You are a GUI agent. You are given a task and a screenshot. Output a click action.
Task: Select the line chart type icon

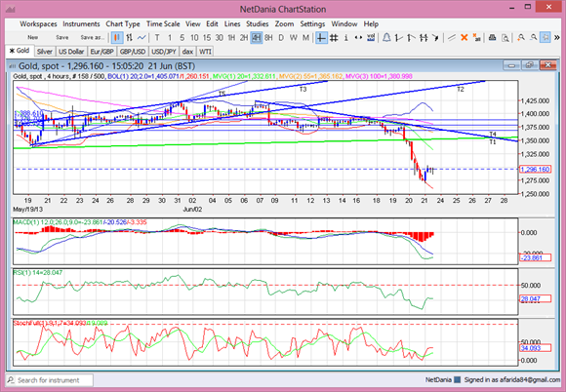(141, 37)
